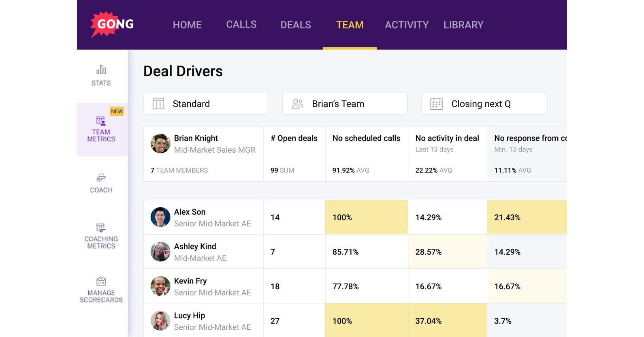Click the Gong logo

112,24
